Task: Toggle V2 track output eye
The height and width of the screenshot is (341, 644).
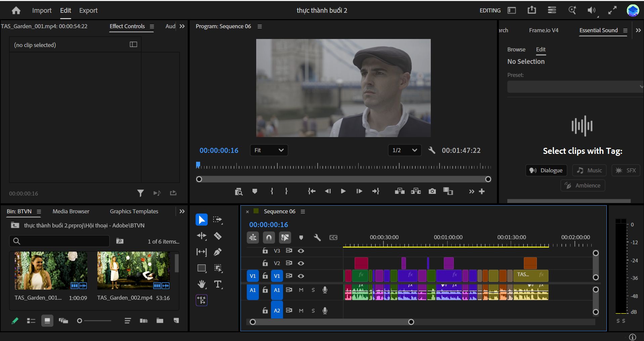Action: point(301,263)
